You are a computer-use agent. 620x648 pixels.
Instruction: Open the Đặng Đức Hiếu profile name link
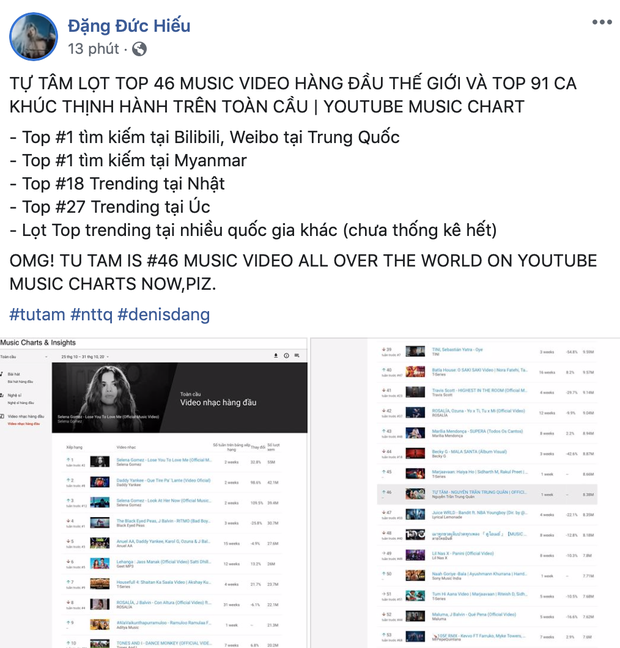(129, 26)
